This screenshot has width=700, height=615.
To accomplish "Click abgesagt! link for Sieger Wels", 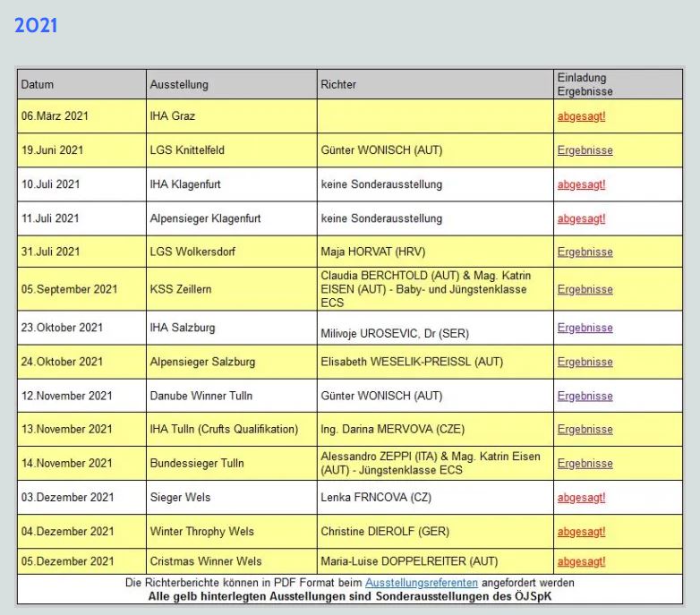I will tap(581, 497).
